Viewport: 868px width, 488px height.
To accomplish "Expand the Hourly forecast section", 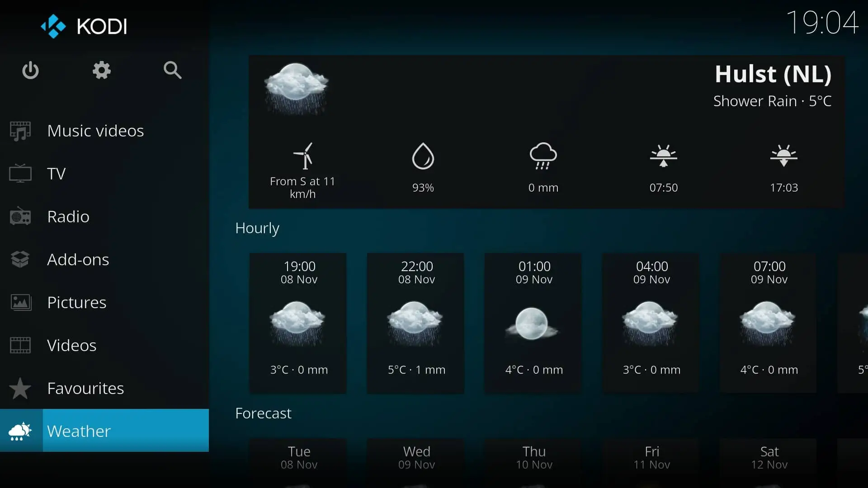I will pyautogui.click(x=257, y=227).
